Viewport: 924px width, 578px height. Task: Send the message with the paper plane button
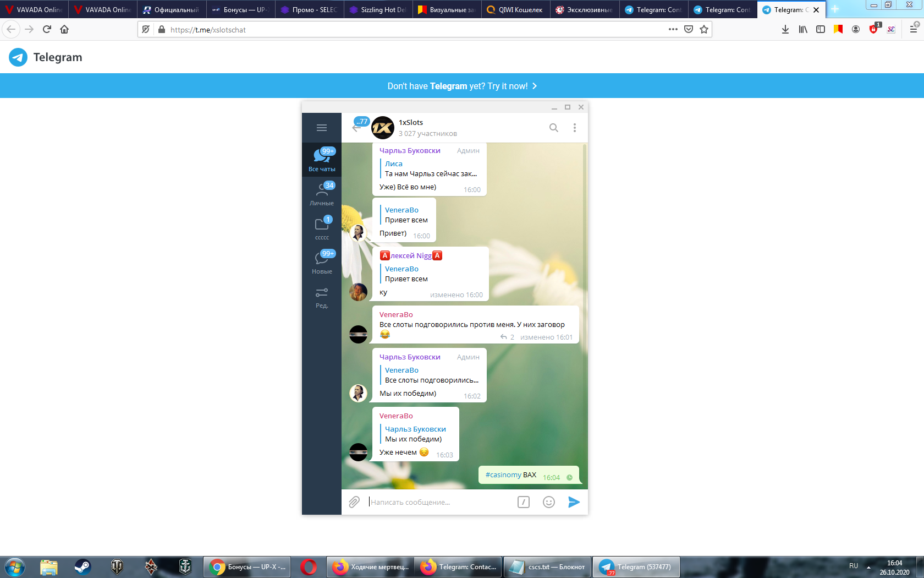coord(574,502)
